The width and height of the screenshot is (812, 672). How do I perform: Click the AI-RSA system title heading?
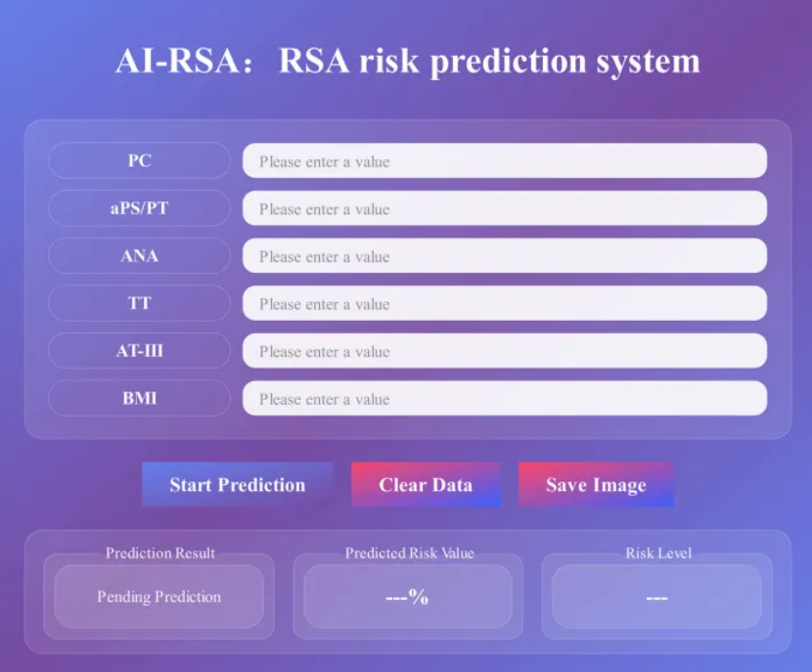pyautogui.click(x=407, y=61)
